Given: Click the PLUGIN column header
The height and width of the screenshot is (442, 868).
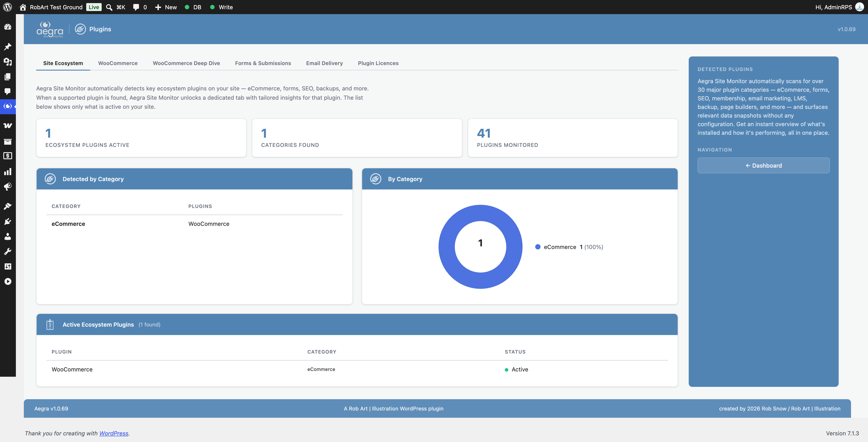Looking at the screenshot, I should (x=62, y=352).
